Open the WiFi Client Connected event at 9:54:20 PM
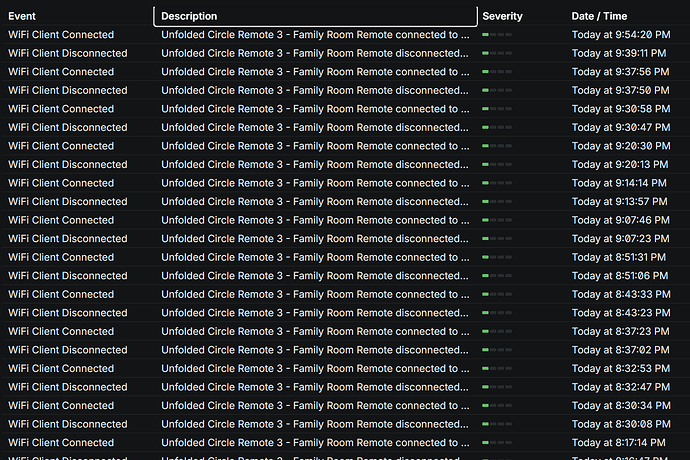 [x=61, y=35]
